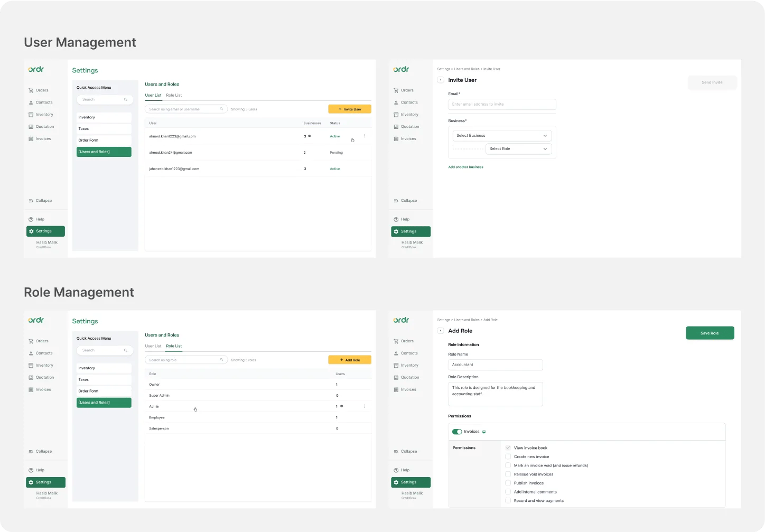Open three-dot menu for ahmed.khan1223@gmail.com row

tap(365, 136)
